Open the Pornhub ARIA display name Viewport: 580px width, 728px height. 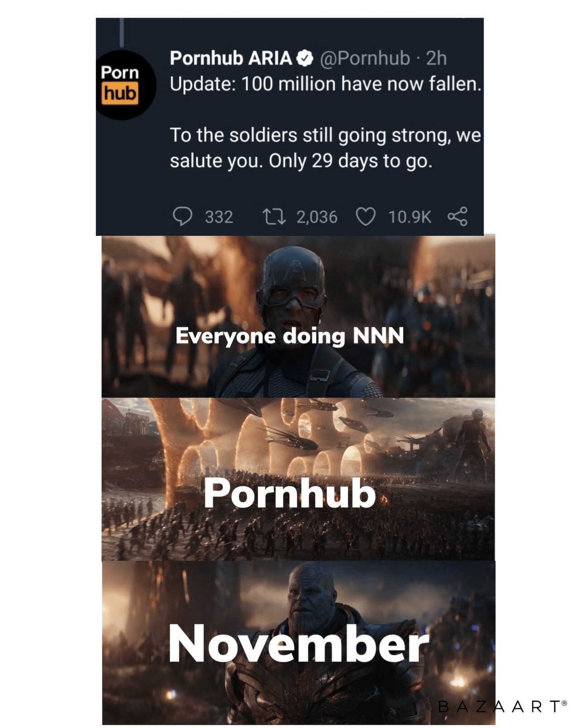pyautogui.click(x=231, y=58)
